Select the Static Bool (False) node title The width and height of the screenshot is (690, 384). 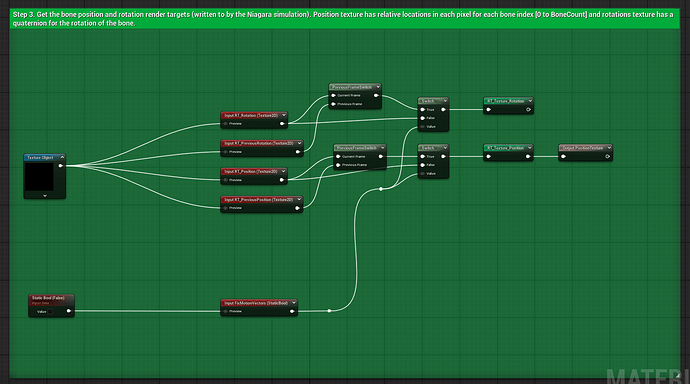pos(48,298)
